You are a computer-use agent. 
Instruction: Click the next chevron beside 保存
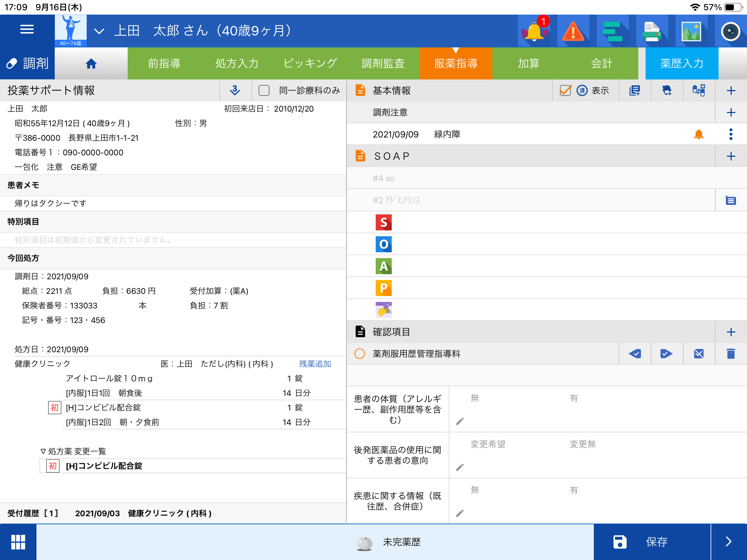[x=729, y=542]
